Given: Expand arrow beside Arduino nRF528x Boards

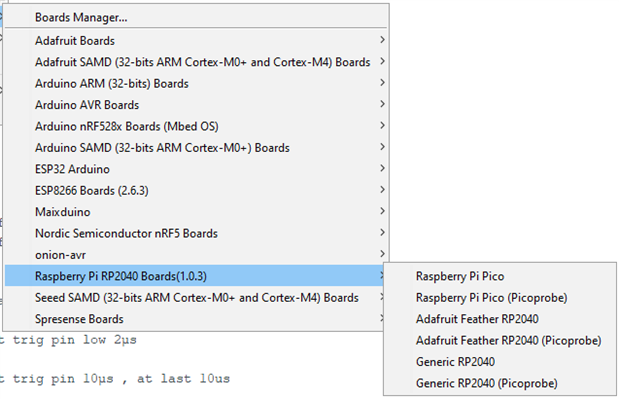Looking at the screenshot, I should tap(382, 125).
